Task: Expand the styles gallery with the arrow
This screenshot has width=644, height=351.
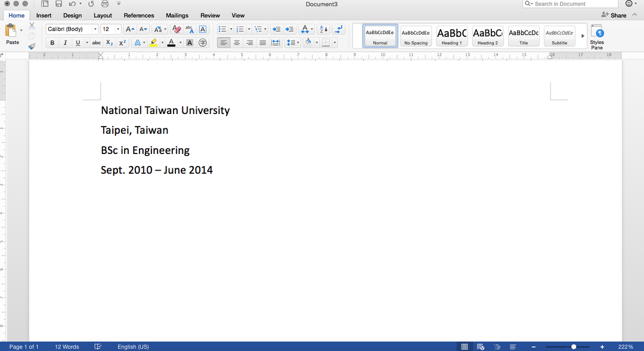Action: tap(583, 36)
